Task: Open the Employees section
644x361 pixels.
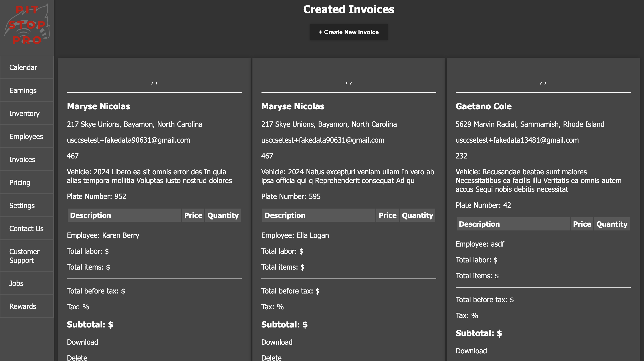Action: tap(26, 136)
